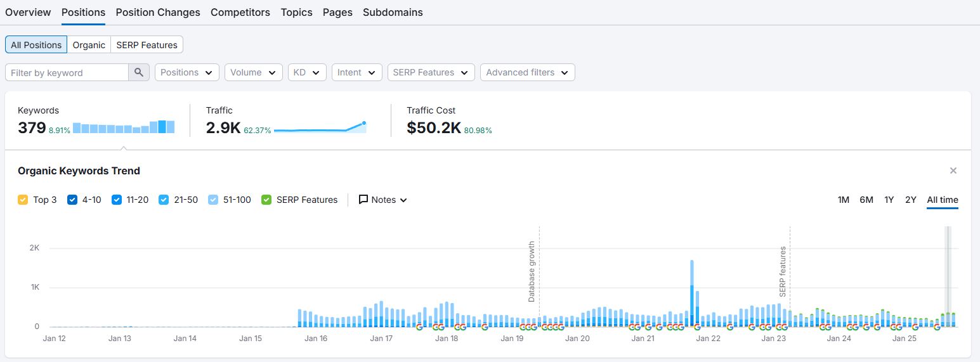Viewport: 980px width, 362px height.
Task: Click the tall spike bar near Jan 22
Action: (691, 292)
